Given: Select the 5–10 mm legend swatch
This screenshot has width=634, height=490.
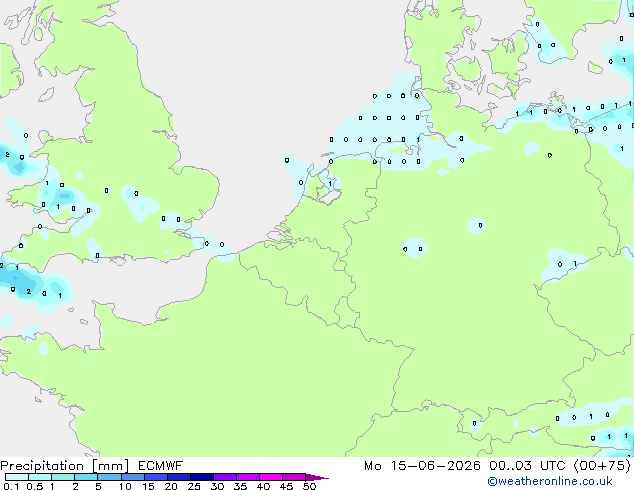Looking at the screenshot, I should point(110,477).
